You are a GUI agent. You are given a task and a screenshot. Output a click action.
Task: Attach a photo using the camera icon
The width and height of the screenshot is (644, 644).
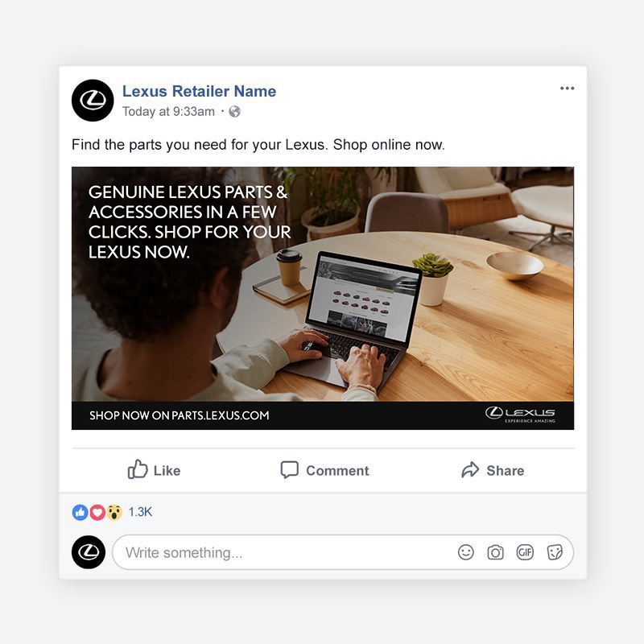(x=495, y=552)
